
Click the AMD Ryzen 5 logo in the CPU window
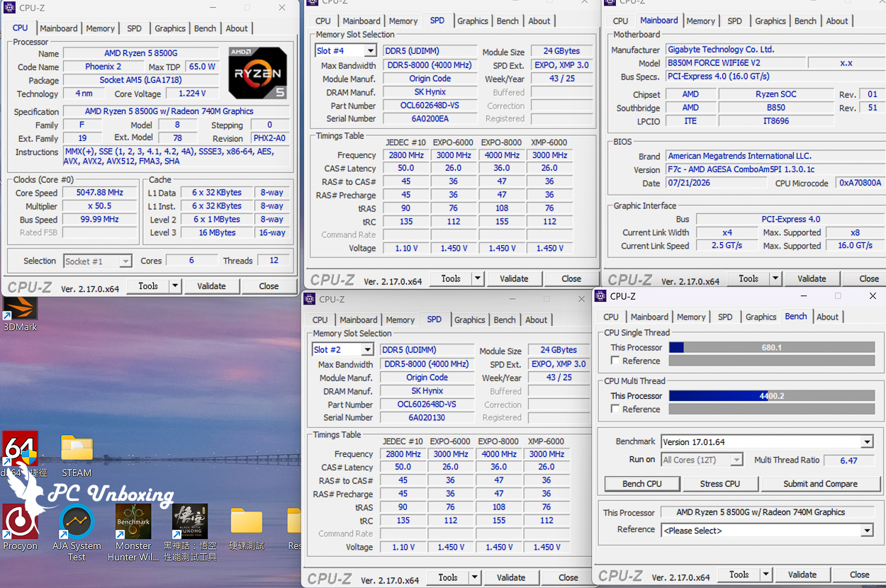coord(257,72)
